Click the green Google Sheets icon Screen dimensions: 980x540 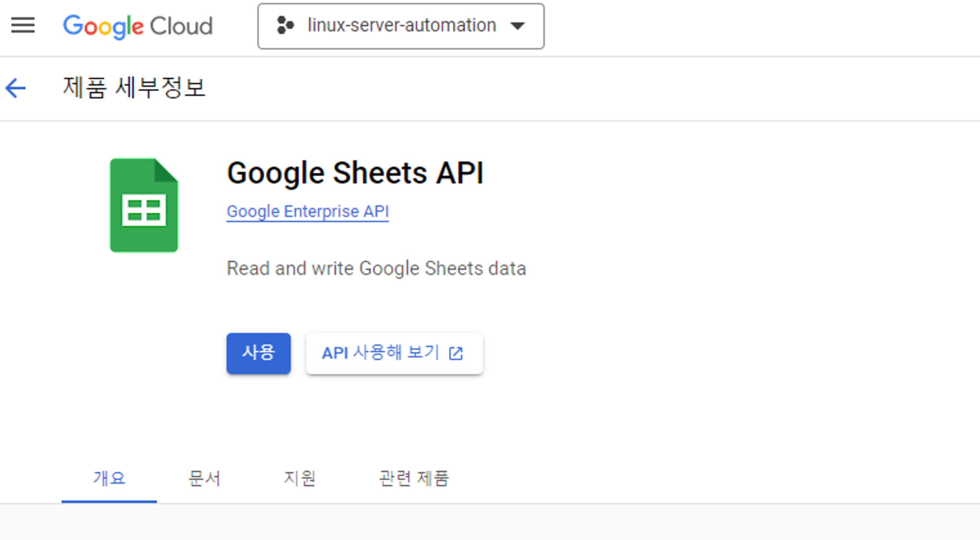click(144, 205)
